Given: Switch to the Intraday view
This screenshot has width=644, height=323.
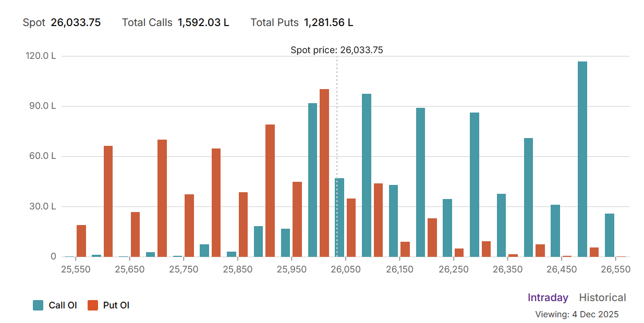Looking at the screenshot, I should click(548, 297).
